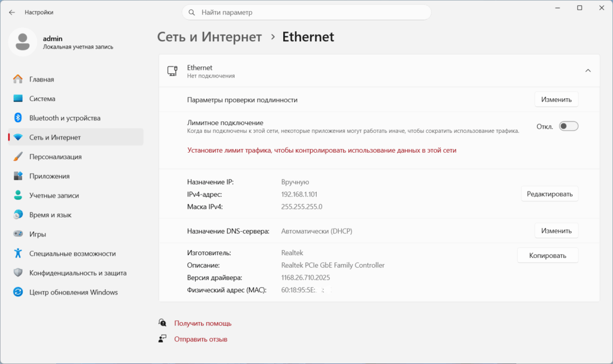Minimize the Settings window
The height and width of the screenshot is (364, 613).
point(558,8)
